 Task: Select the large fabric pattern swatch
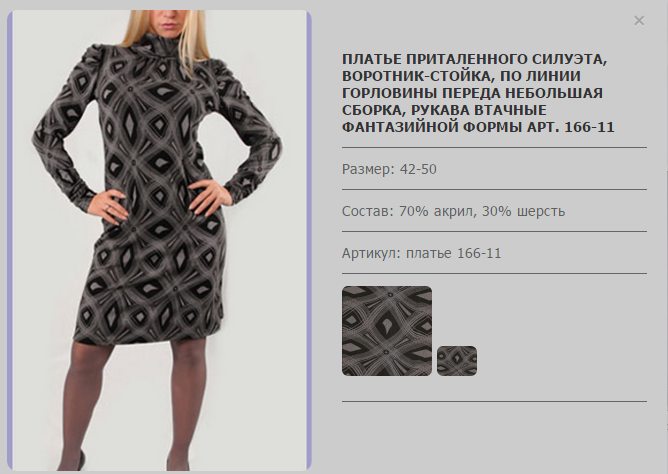tap(387, 331)
